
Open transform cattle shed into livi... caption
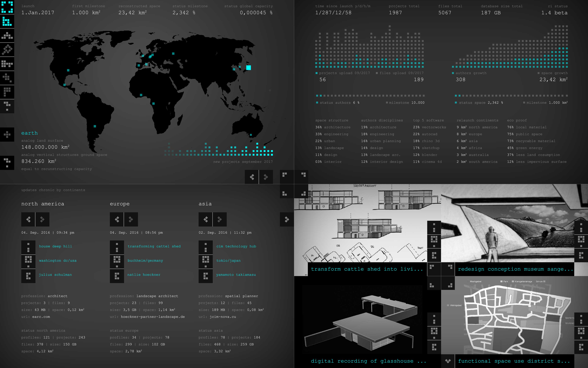[x=367, y=269]
